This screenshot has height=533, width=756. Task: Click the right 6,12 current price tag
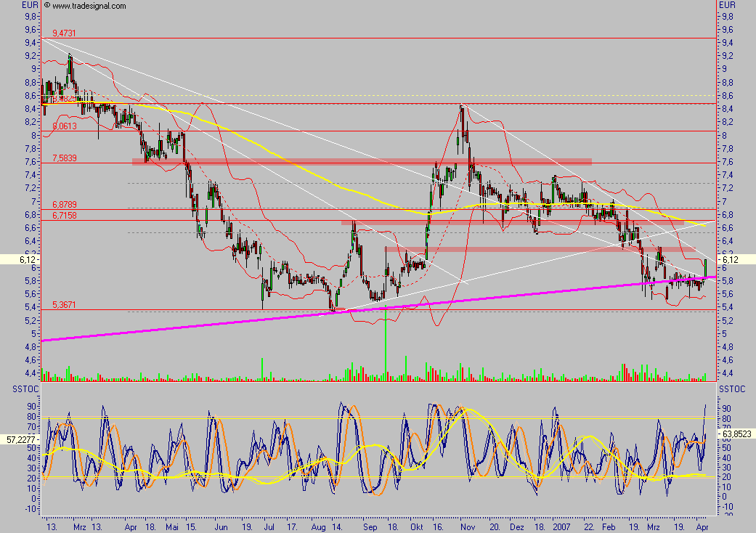tap(726, 259)
